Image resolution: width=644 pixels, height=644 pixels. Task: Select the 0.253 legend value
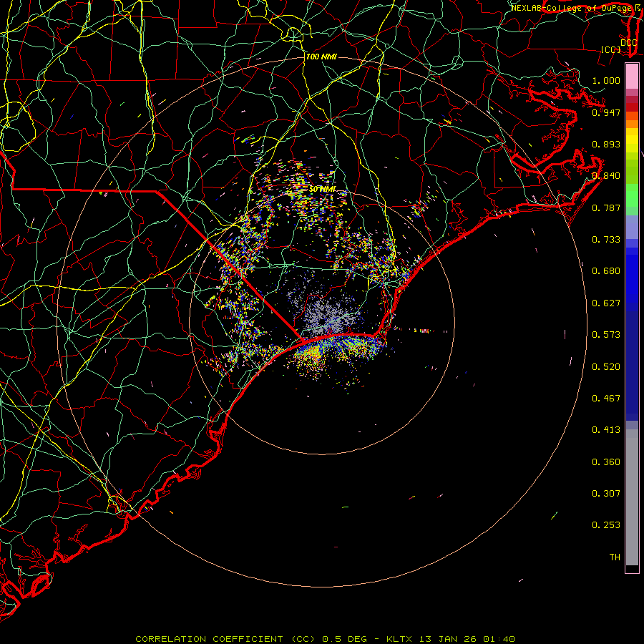[x=606, y=525]
